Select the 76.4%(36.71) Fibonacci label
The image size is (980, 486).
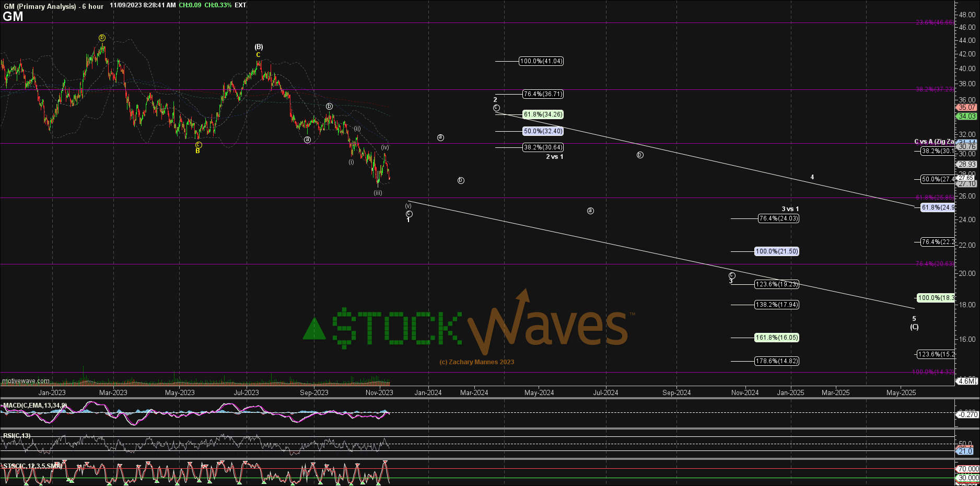[x=543, y=94]
